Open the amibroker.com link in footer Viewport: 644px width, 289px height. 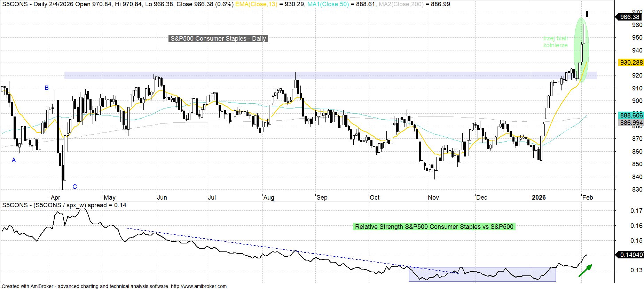pos(199,286)
